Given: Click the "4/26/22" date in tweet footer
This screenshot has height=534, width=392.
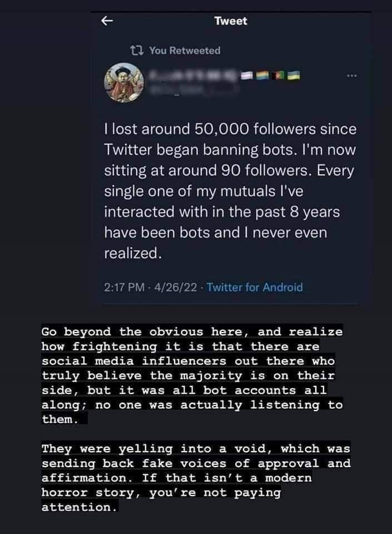Looking at the screenshot, I should (171, 288).
